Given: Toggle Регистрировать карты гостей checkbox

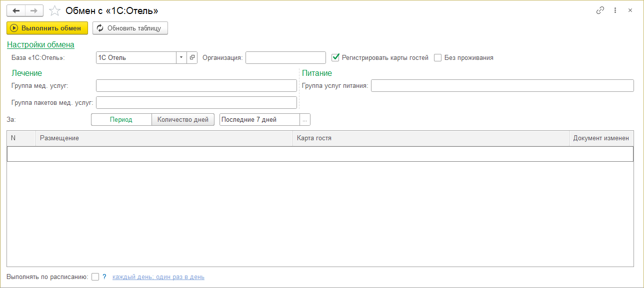Looking at the screenshot, I should 336,57.
